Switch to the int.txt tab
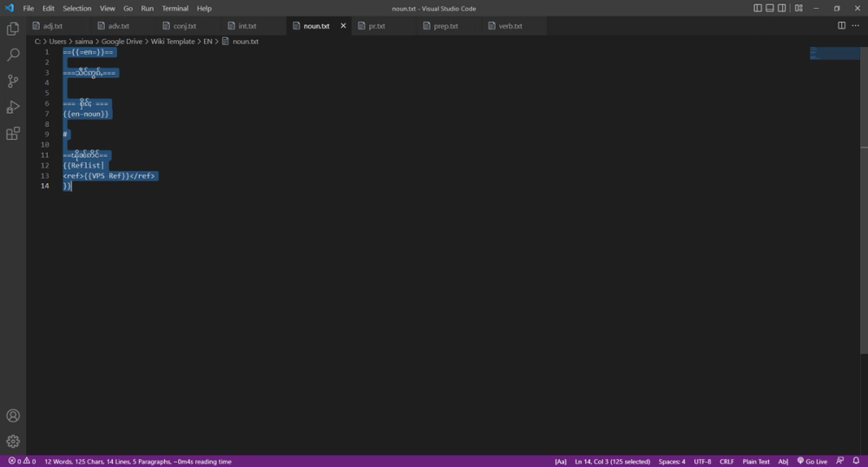Viewport: 868px width, 467px height. (254, 25)
